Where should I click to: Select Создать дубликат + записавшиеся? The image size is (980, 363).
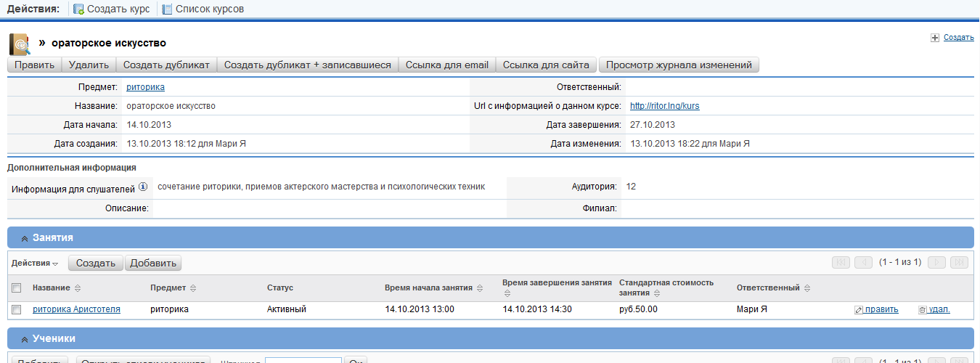307,65
